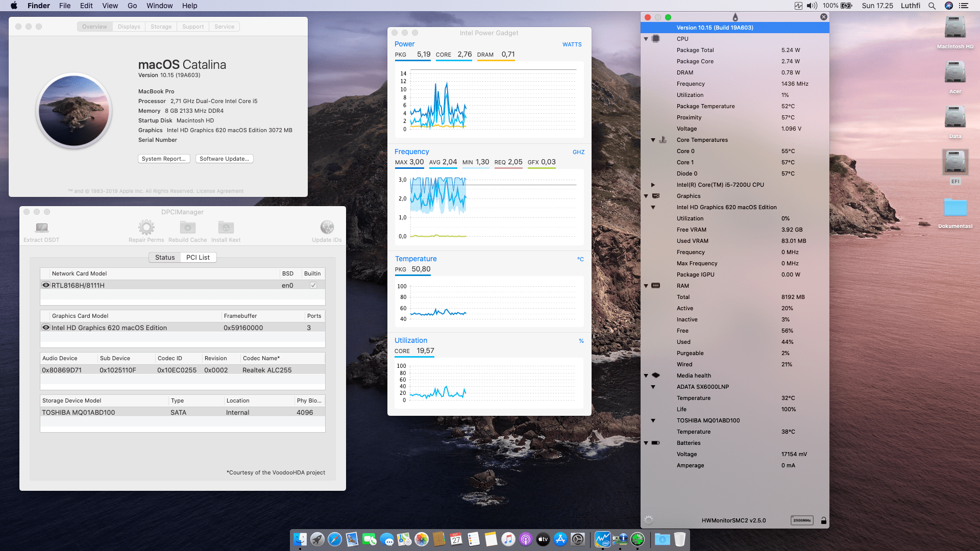Toggle the eye beside Intel HD Graphics 620

coord(46,327)
